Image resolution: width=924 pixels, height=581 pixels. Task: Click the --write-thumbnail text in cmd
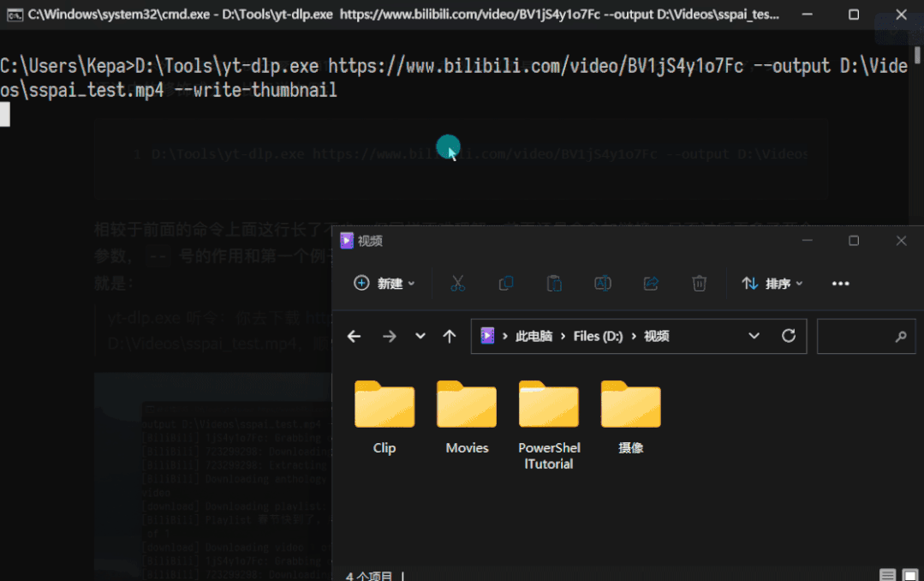pyautogui.click(x=256, y=90)
